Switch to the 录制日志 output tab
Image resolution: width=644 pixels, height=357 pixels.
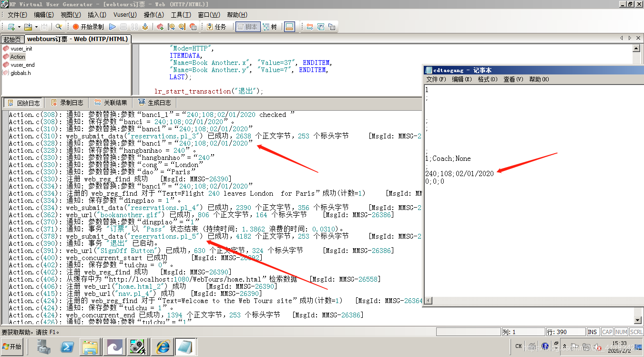click(x=66, y=103)
